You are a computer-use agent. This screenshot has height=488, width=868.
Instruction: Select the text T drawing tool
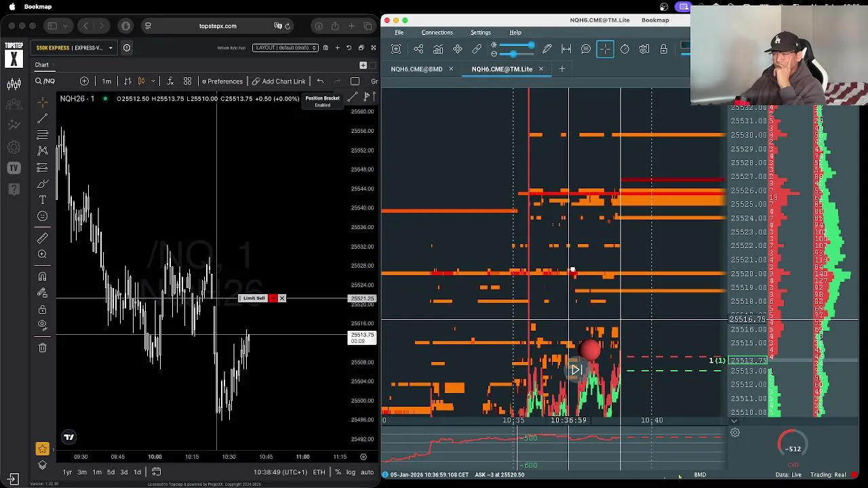[42, 200]
